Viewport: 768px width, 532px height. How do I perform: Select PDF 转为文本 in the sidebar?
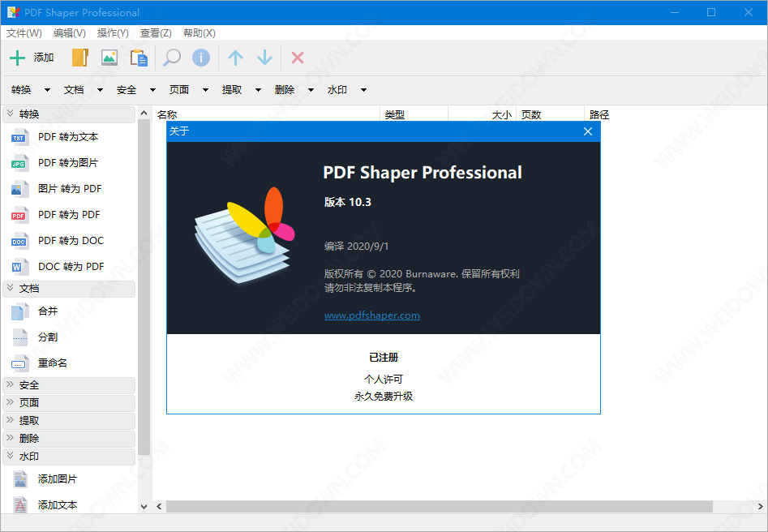click(x=68, y=137)
